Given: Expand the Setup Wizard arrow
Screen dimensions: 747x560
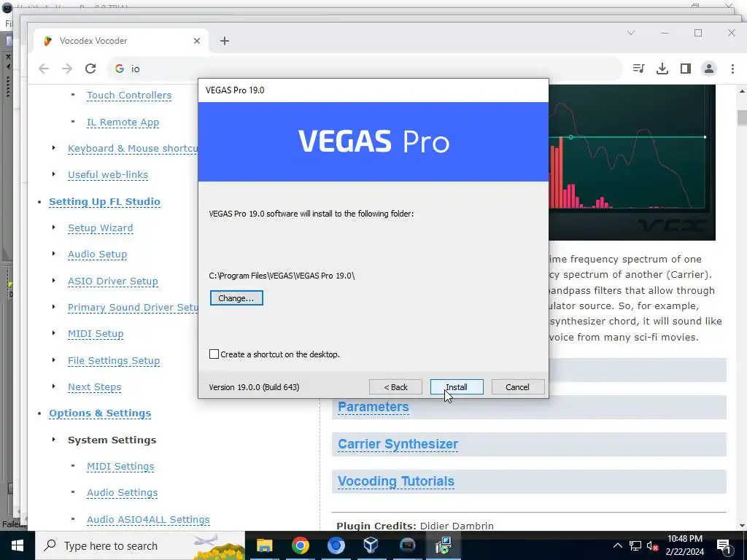Looking at the screenshot, I should [x=53, y=227].
